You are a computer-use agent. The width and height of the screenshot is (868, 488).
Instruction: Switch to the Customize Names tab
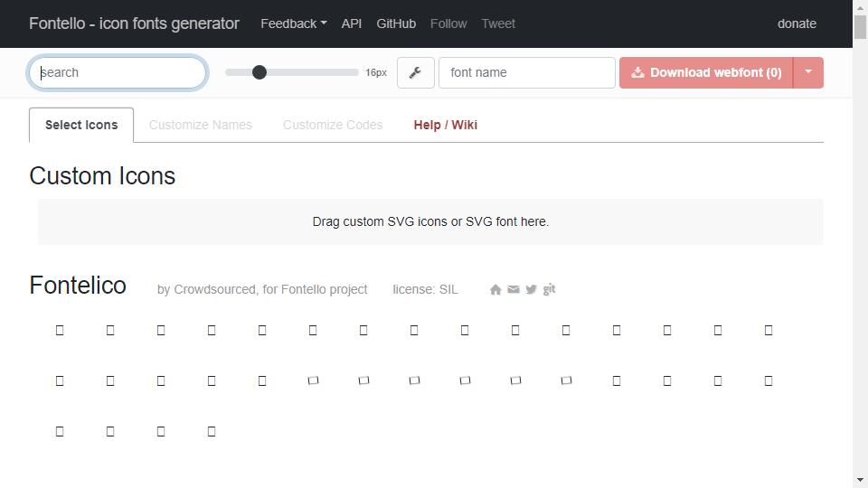tap(201, 125)
